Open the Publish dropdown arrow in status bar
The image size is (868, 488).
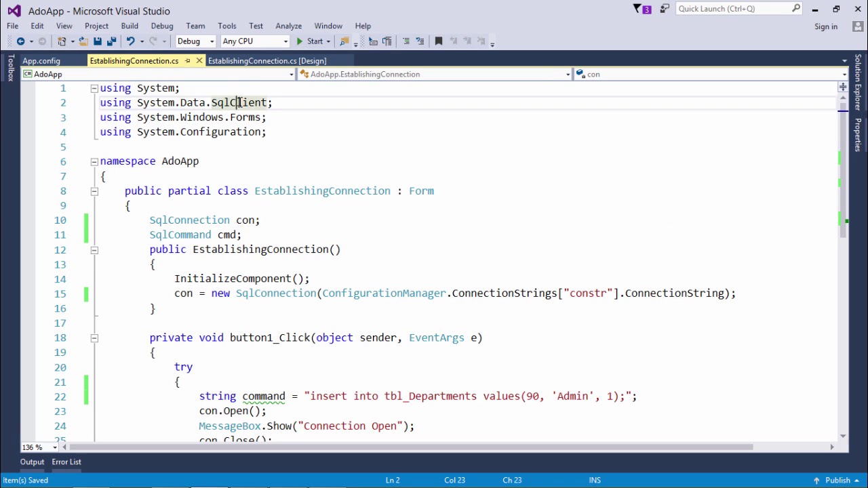click(856, 481)
